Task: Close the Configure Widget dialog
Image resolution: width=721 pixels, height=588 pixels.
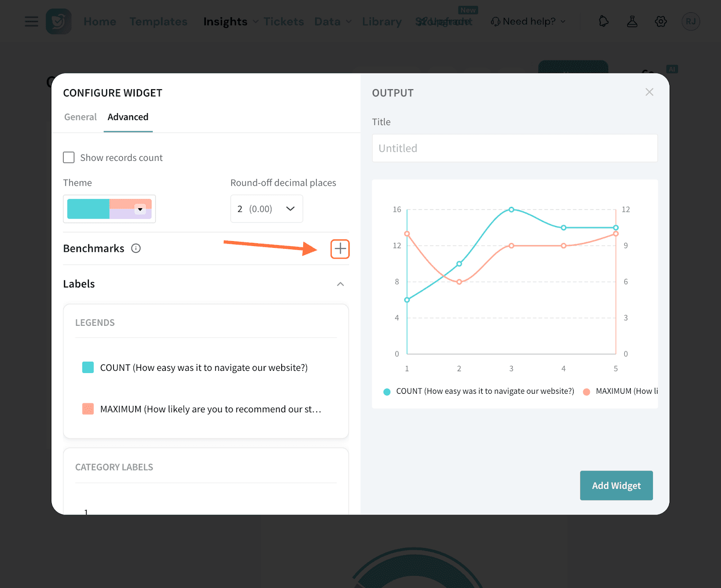Action: point(649,92)
